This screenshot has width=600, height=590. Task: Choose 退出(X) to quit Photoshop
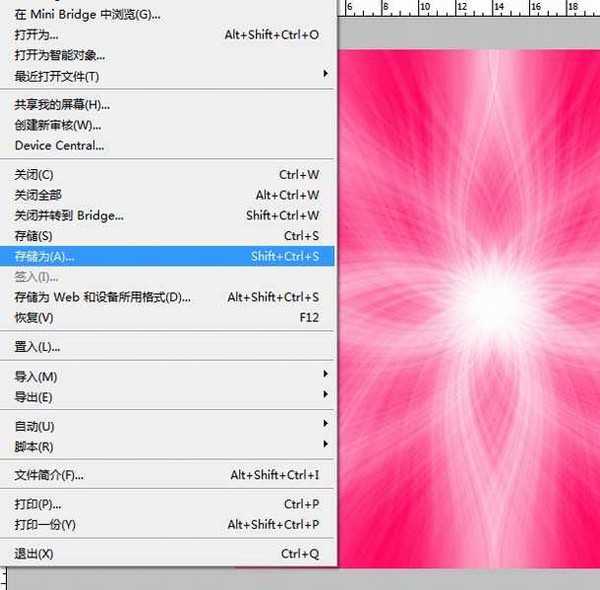point(34,553)
